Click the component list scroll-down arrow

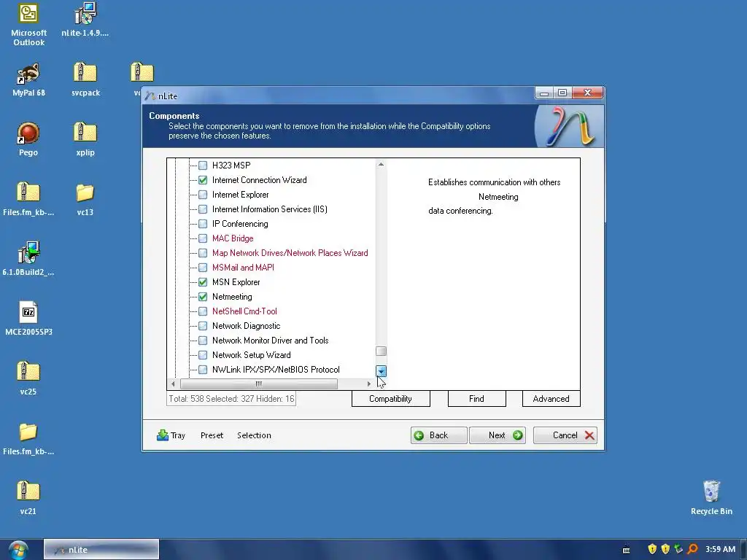381,371
